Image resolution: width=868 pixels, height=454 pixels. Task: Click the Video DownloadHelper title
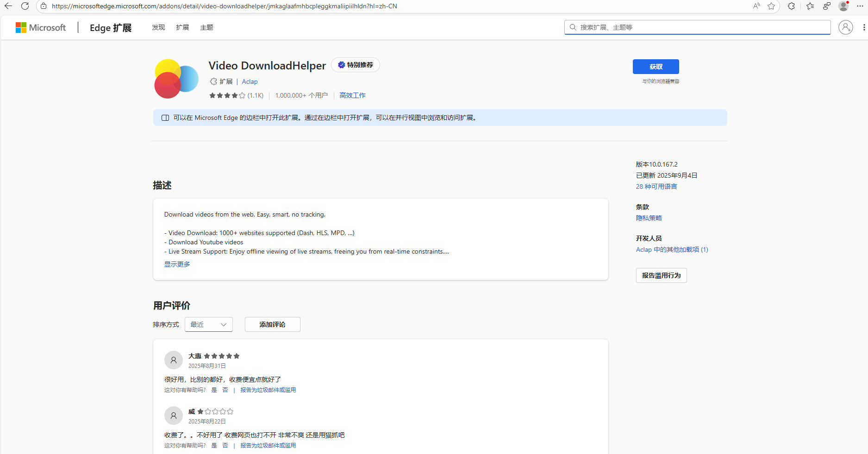[x=267, y=66]
